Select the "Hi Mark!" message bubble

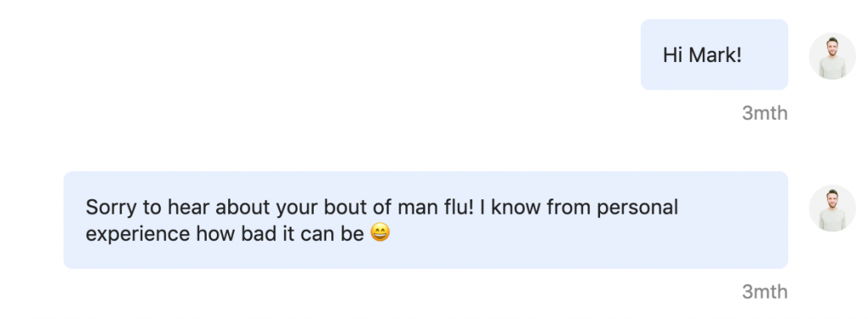pos(714,54)
